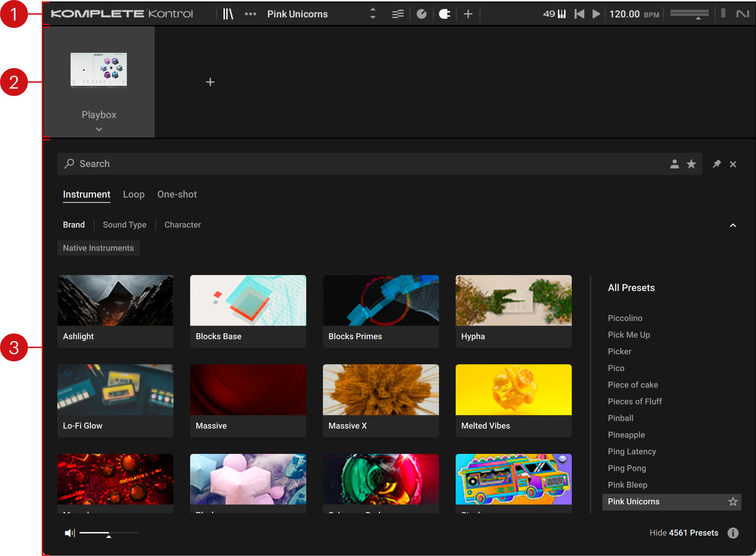
Task: Click the plus icon in the header
Action: pos(468,14)
